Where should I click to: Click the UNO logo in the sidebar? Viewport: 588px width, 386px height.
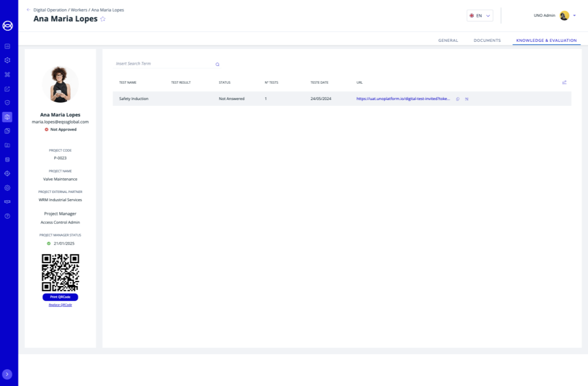point(8,26)
